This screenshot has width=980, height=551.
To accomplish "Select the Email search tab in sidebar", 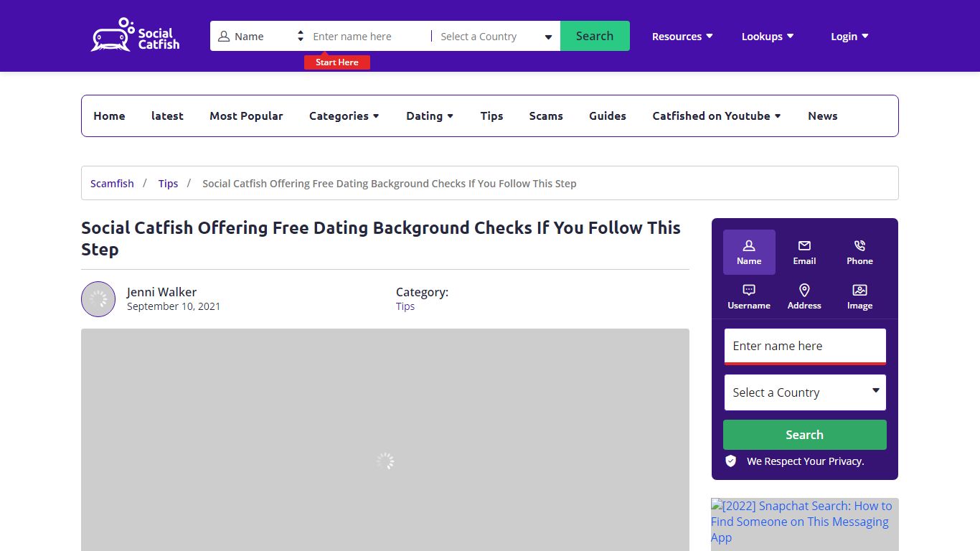I will click(804, 252).
